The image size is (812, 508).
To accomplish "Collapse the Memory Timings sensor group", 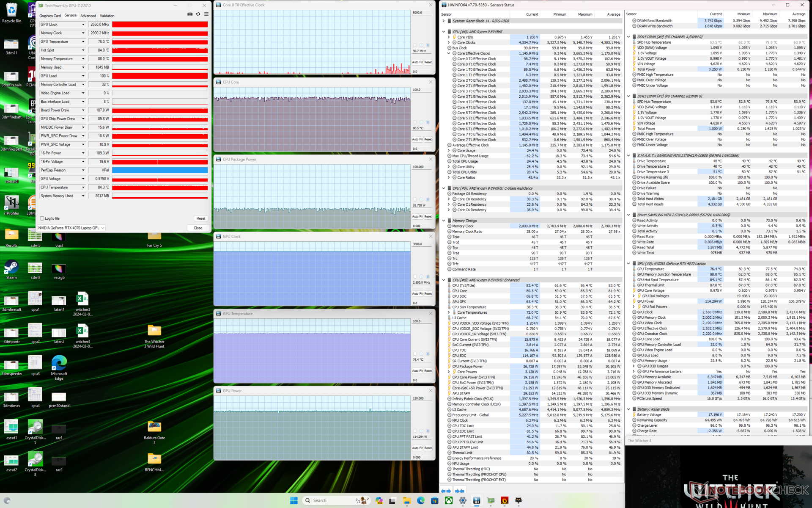I will point(444,221).
